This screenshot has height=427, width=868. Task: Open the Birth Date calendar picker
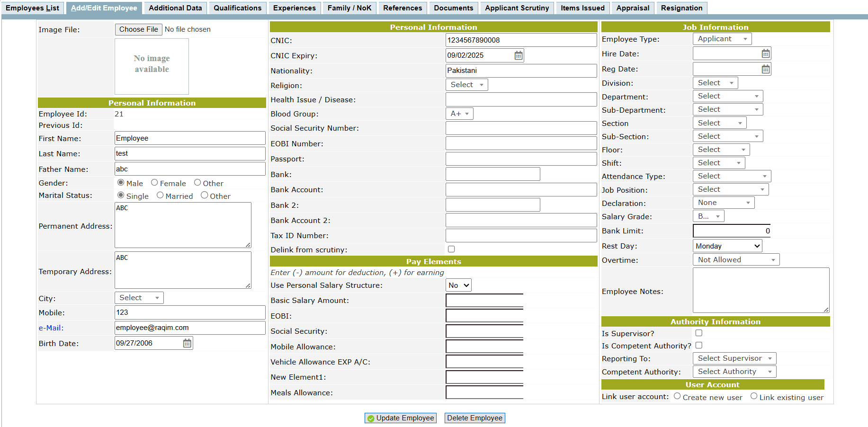(187, 343)
